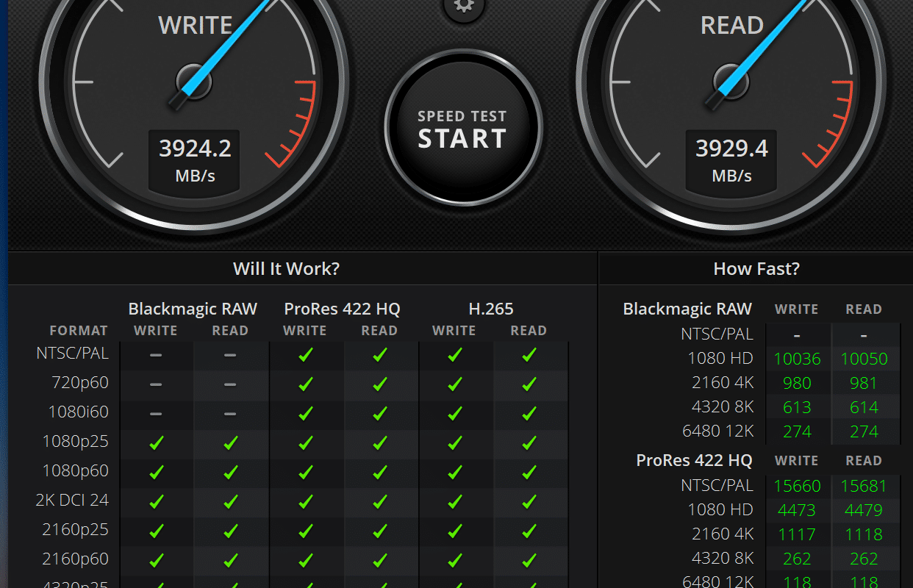Click the H.265 read checkmark for 2160p60

pos(529,560)
